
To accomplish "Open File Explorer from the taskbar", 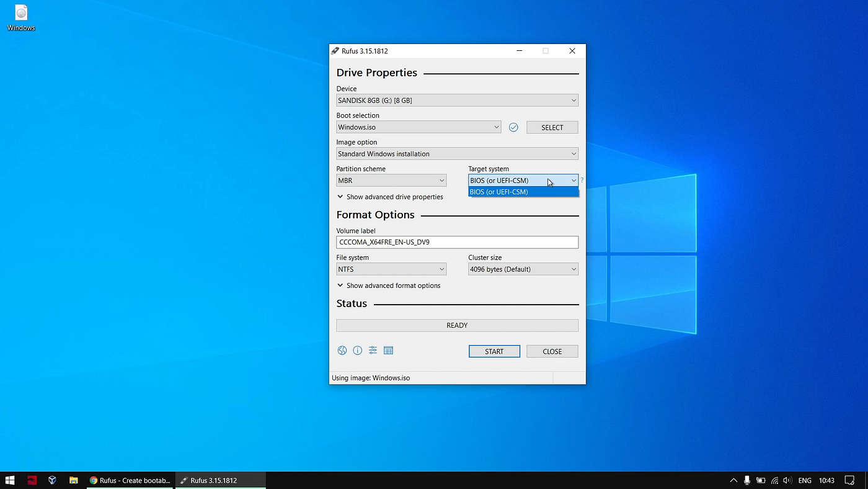I will pyautogui.click(x=73, y=480).
